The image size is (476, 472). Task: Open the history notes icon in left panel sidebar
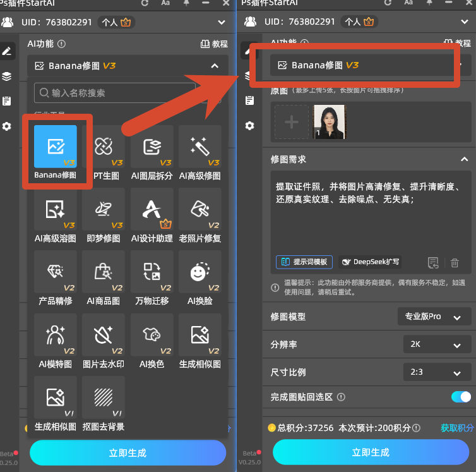tap(7, 101)
